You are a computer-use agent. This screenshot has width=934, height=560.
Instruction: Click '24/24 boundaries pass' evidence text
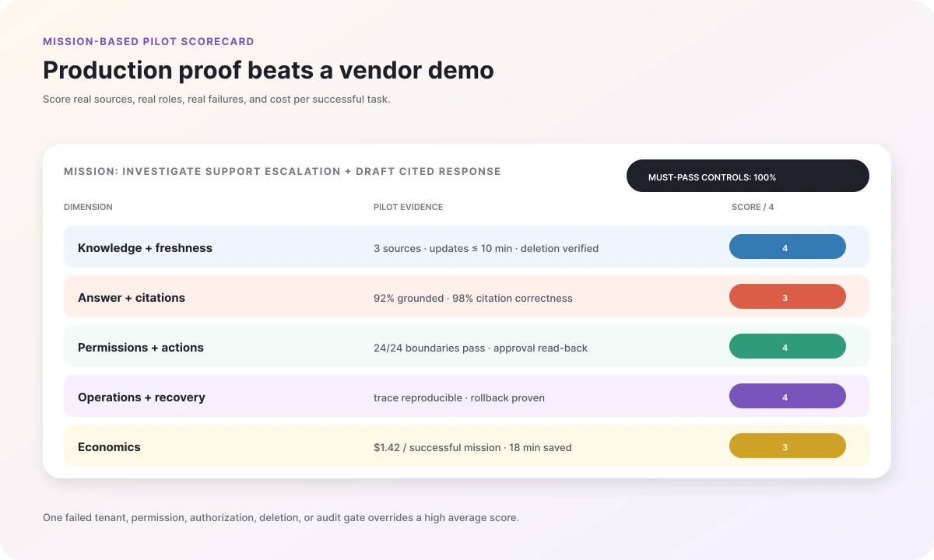tap(429, 348)
